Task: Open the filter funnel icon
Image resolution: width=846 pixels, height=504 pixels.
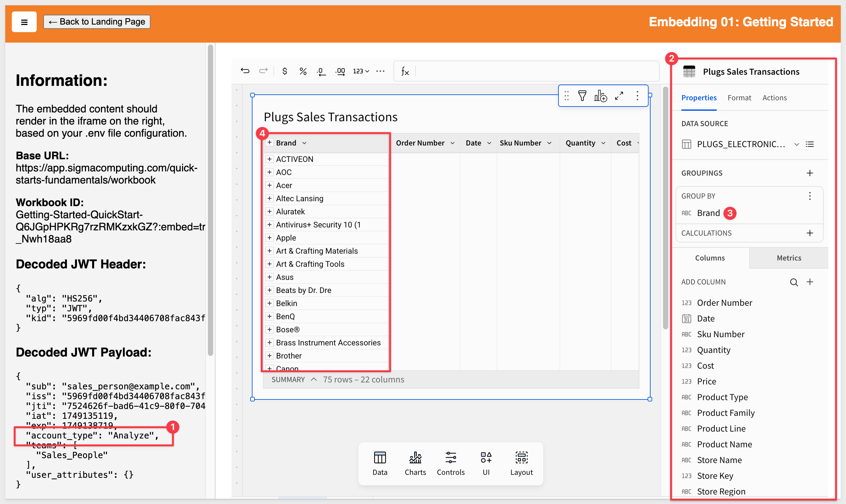Action: click(x=582, y=96)
